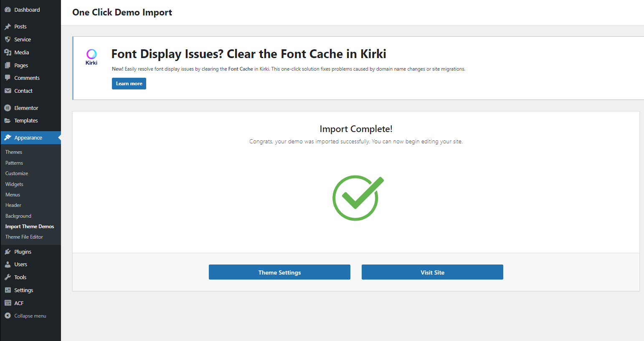Click the Media library icon
Screen dimensions: 644x341
[8, 52]
